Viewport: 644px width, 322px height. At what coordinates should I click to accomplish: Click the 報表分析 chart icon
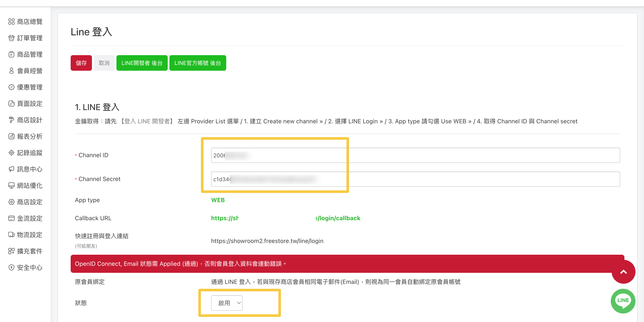point(11,136)
